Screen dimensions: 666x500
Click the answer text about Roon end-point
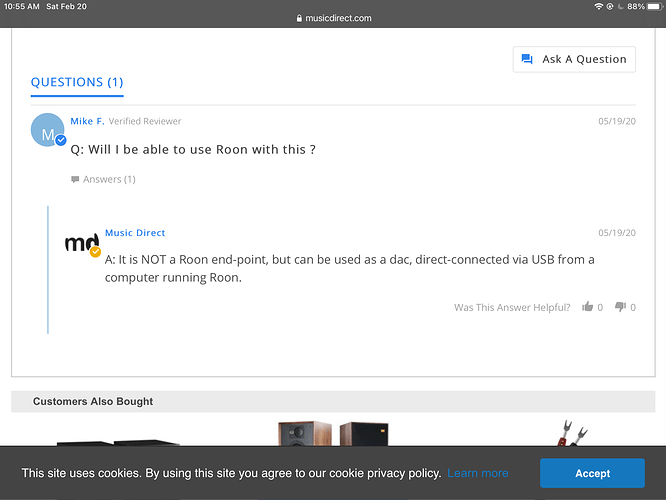pyautogui.click(x=349, y=268)
